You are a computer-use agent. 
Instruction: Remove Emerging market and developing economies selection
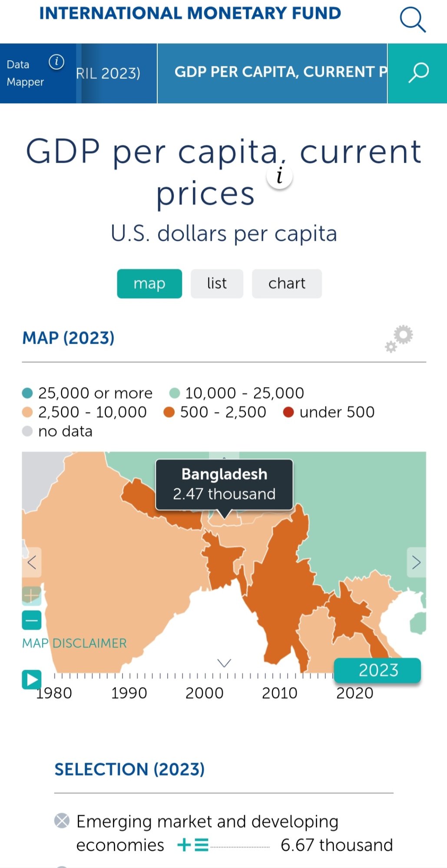point(62,821)
